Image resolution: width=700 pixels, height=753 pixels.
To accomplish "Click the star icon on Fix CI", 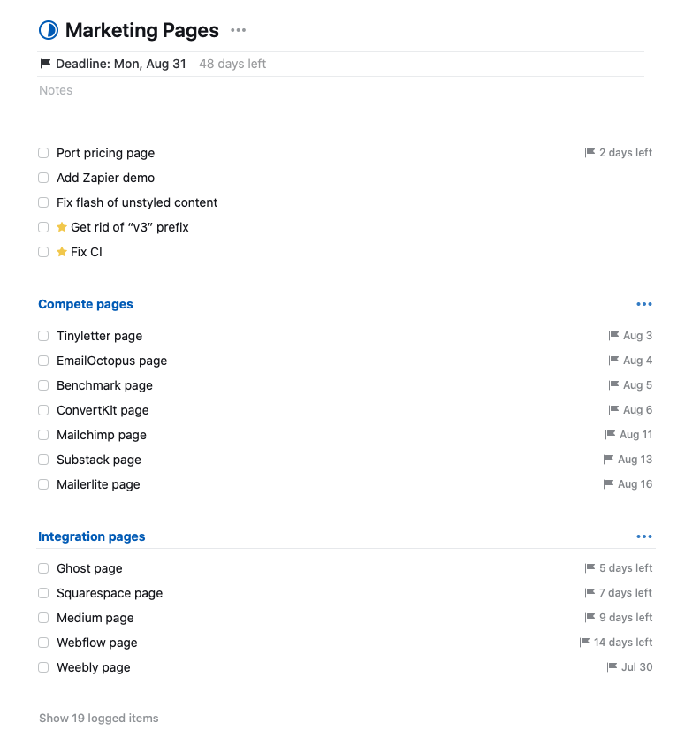I will (62, 252).
